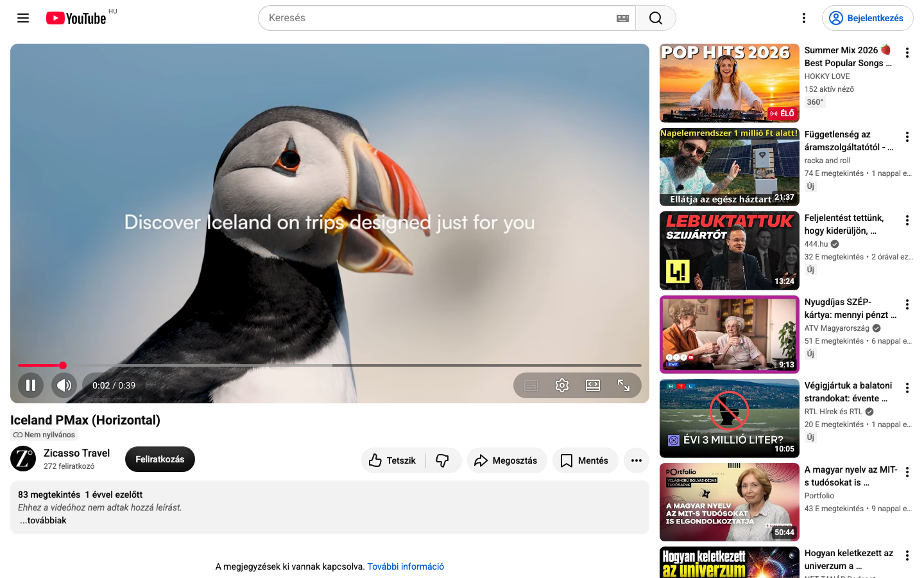This screenshot has width=924, height=578.
Task: Open the Feljelentést tettünk video title
Action: tap(844, 224)
